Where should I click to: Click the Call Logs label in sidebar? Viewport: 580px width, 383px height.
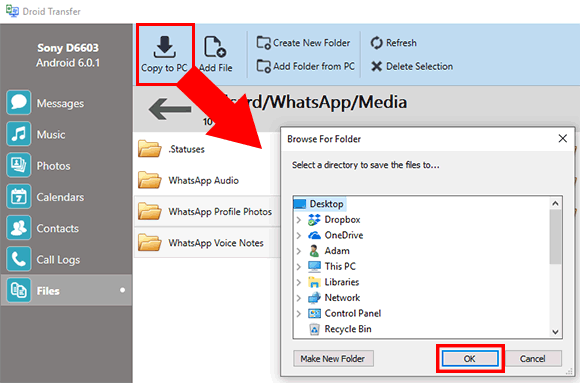58,260
